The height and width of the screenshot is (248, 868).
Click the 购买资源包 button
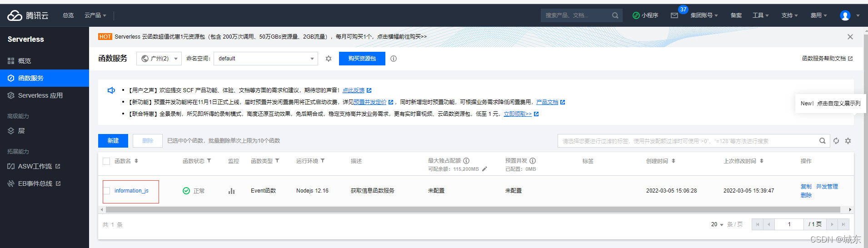pos(362,59)
